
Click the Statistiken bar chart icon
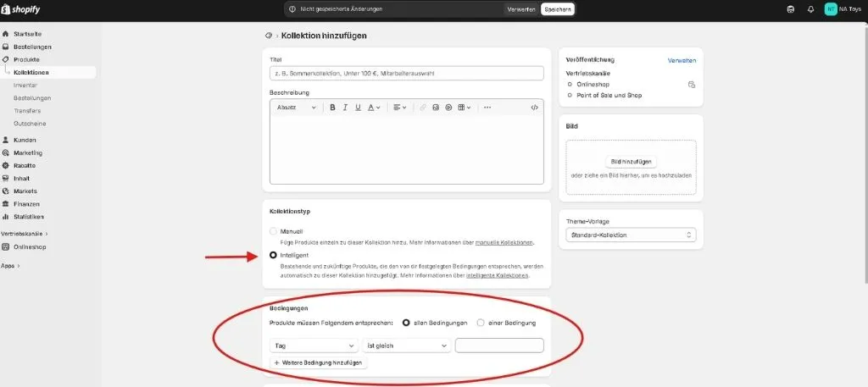pyautogui.click(x=6, y=217)
